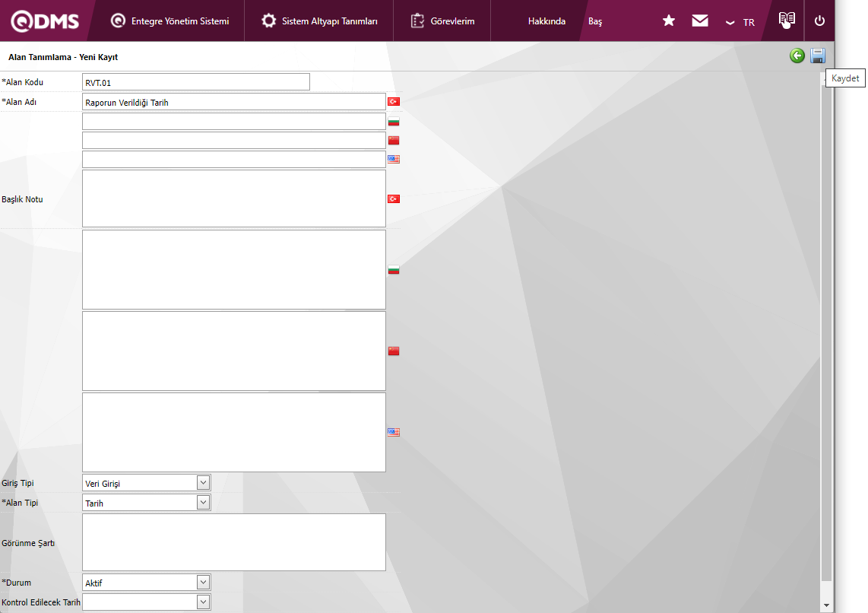Open Entegre Yönetim Sistemi menu
This screenshot has width=868, height=613.
[x=170, y=21]
